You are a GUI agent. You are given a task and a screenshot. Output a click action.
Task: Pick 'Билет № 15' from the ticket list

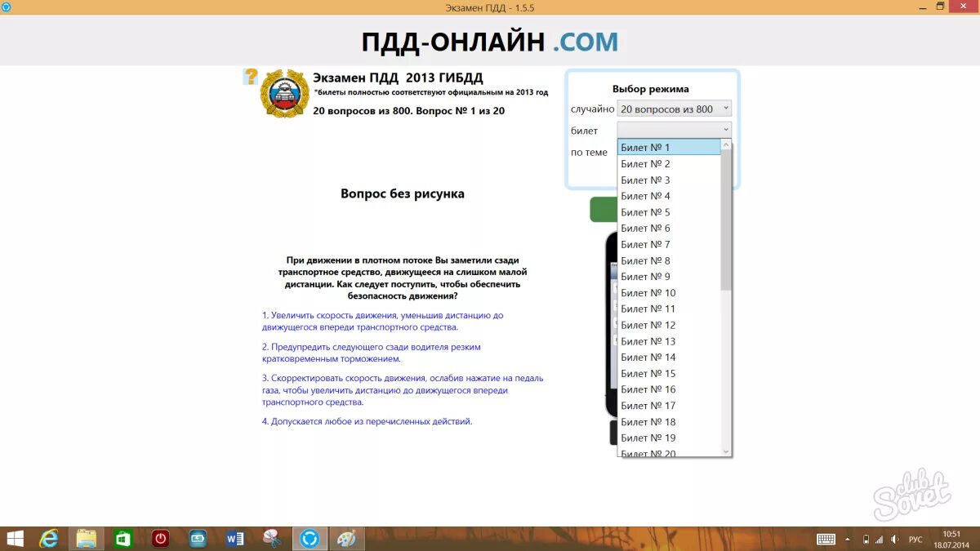[x=669, y=373]
